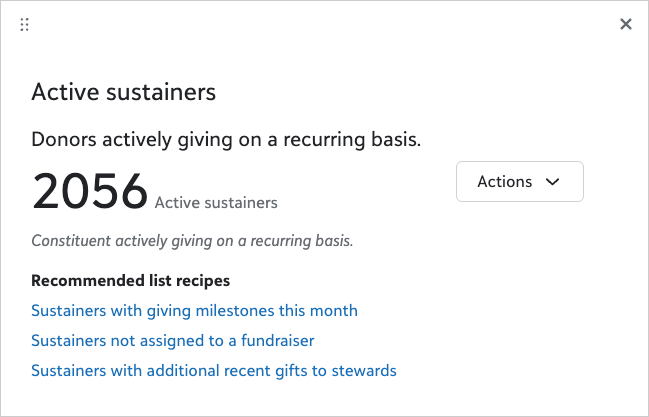Click the drag handle grip icon

pos(24,24)
